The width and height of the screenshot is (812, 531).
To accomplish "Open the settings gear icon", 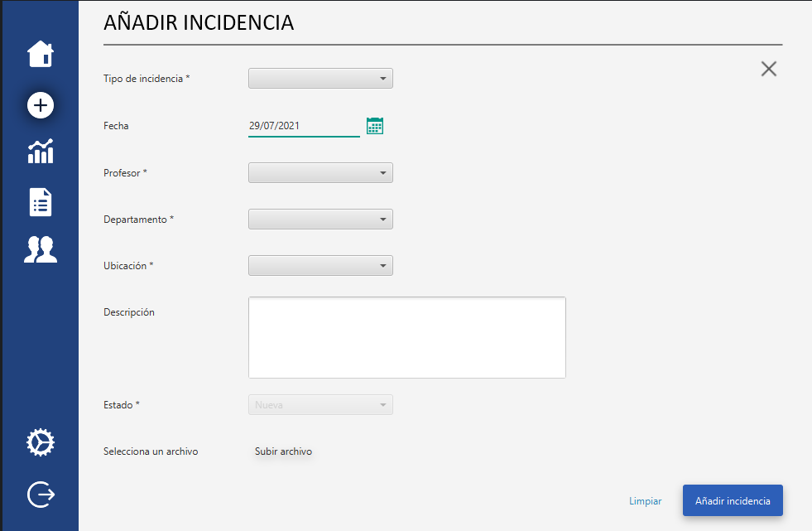I will [x=40, y=442].
